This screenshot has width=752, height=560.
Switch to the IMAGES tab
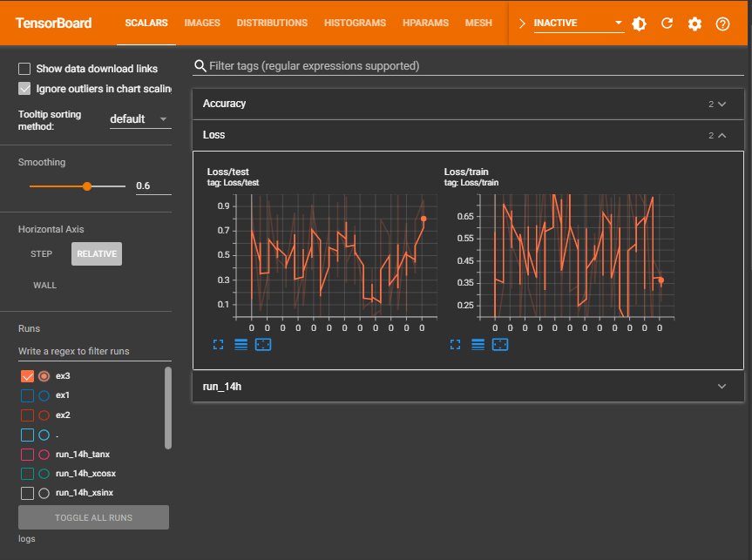tap(202, 23)
